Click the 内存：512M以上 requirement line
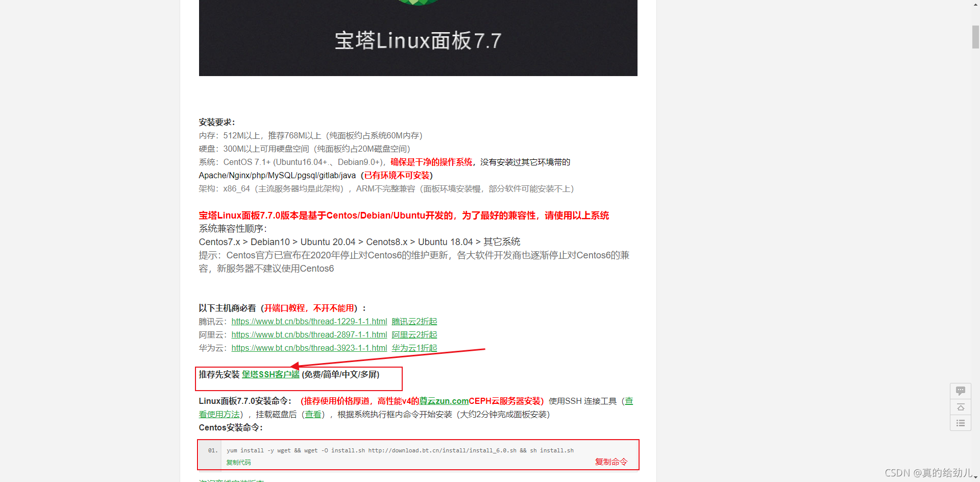This screenshot has height=482, width=980. click(311, 136)
